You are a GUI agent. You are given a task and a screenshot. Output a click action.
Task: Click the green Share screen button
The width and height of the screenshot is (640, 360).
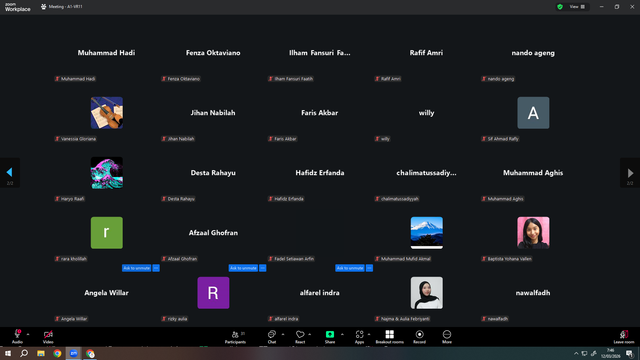click(330, 336)
